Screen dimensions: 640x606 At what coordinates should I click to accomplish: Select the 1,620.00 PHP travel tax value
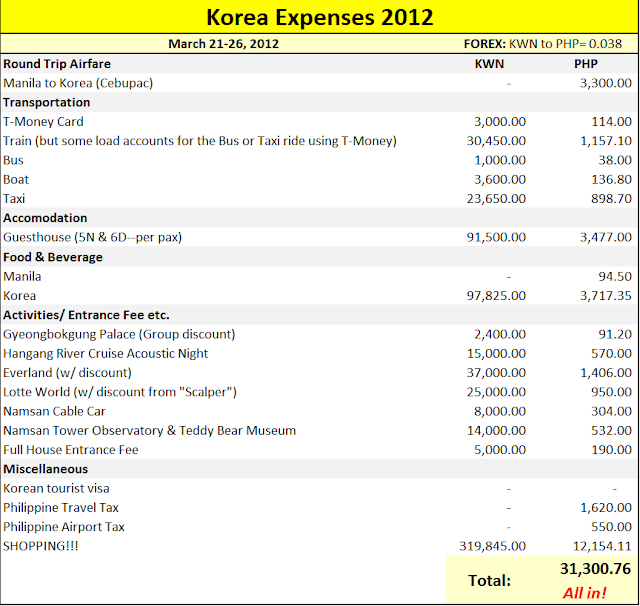tap(606, 508)
